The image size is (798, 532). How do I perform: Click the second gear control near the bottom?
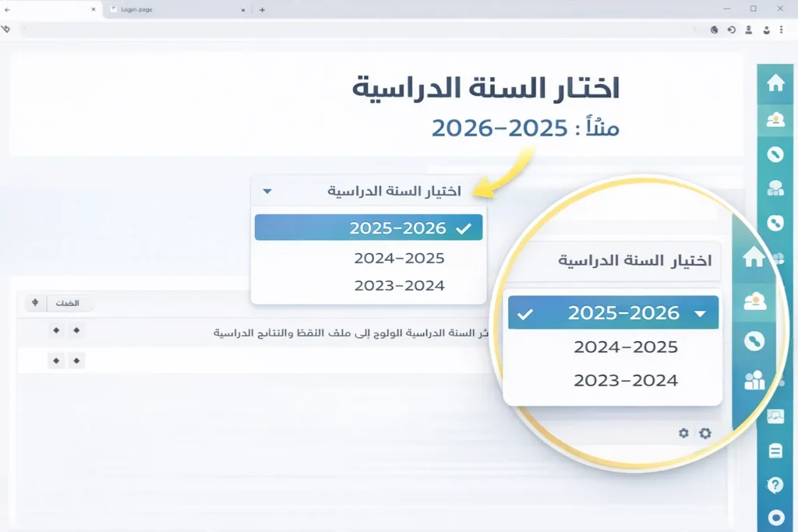pos(704,433)
